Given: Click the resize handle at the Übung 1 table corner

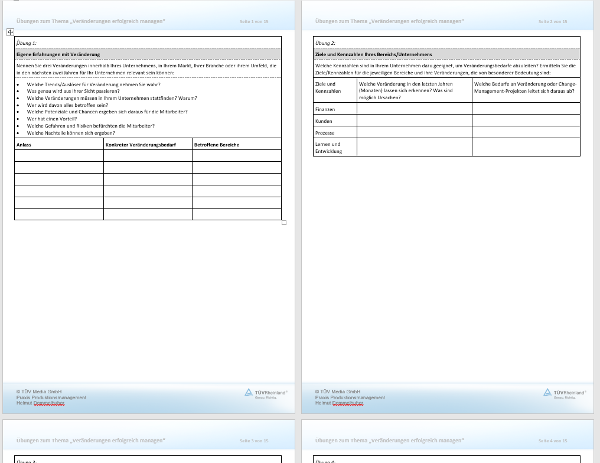Looking at the screenshot, I should tap(284, 222).
